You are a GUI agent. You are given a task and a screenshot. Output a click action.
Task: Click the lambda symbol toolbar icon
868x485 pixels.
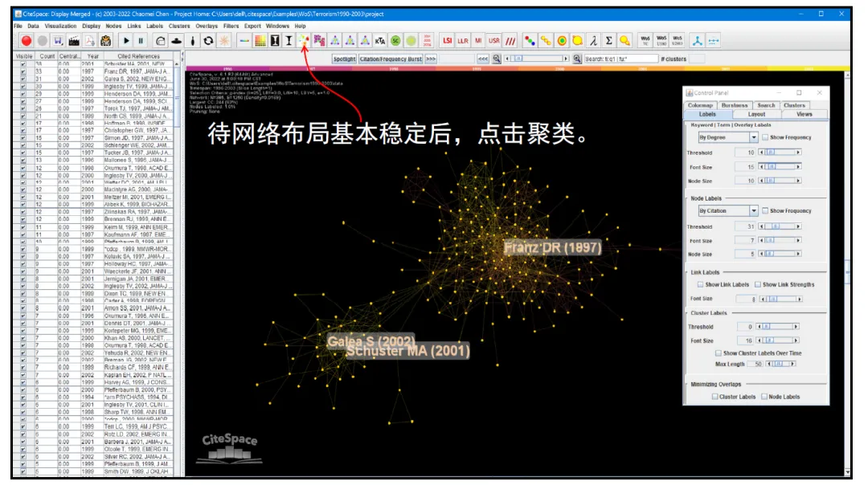[593, 40]
